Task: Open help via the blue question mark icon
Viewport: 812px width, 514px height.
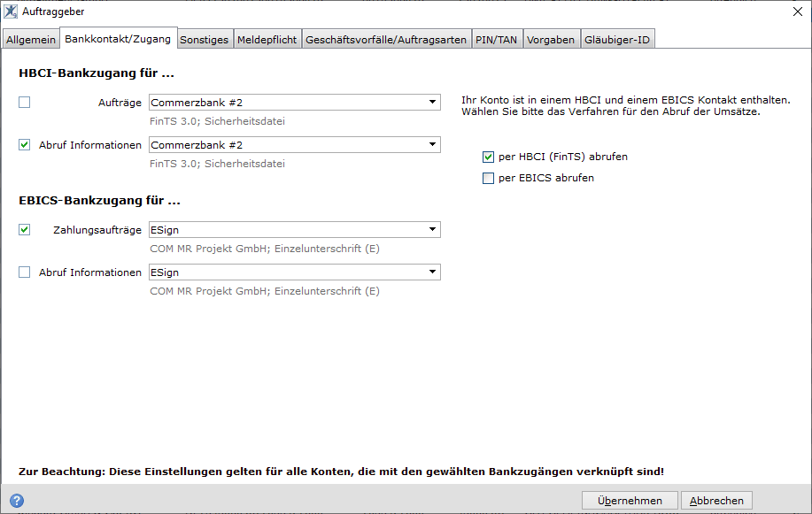Action: point(17,501)
